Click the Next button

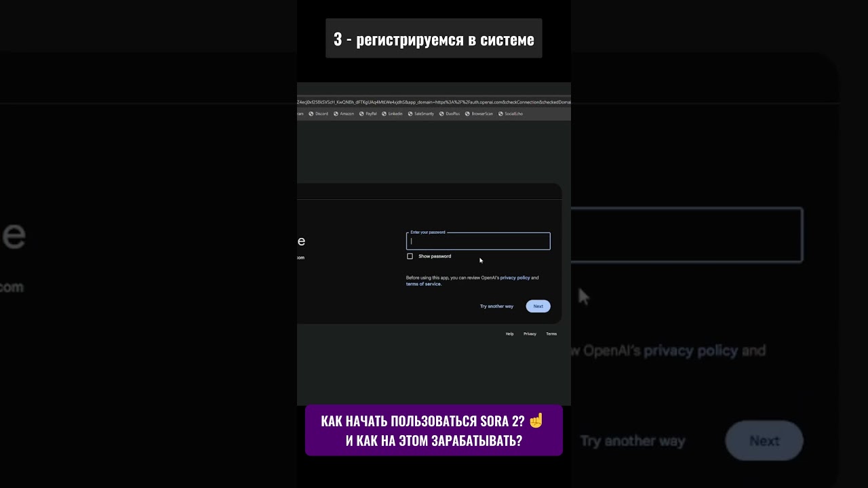pos(538,306)
